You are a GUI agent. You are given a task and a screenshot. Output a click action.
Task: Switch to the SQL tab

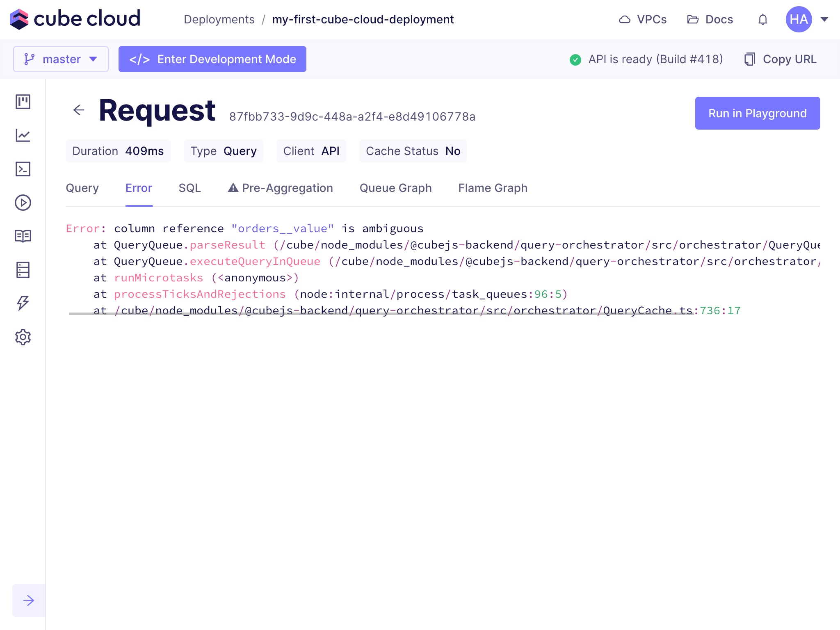pyautogui.click(x=189, y=188)
